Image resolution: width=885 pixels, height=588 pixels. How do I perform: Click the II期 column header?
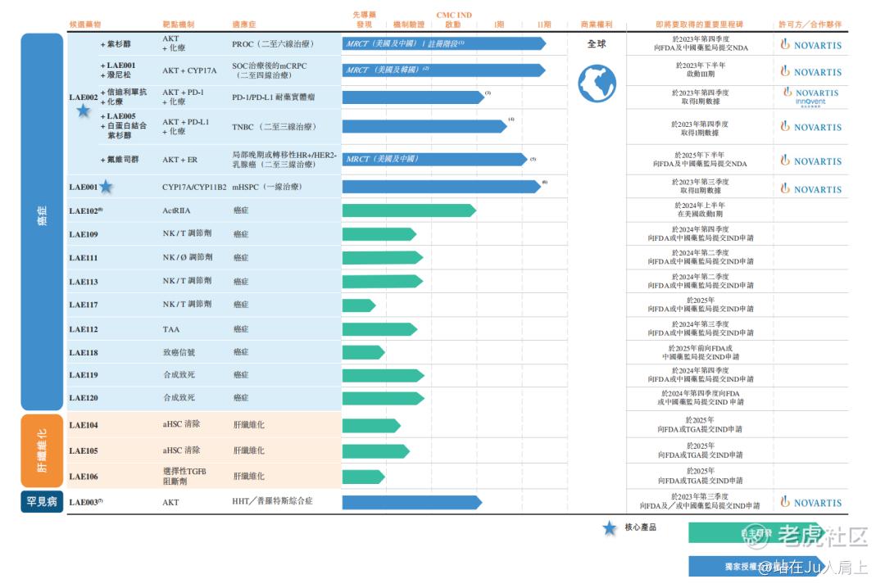[x=544, y=25]
